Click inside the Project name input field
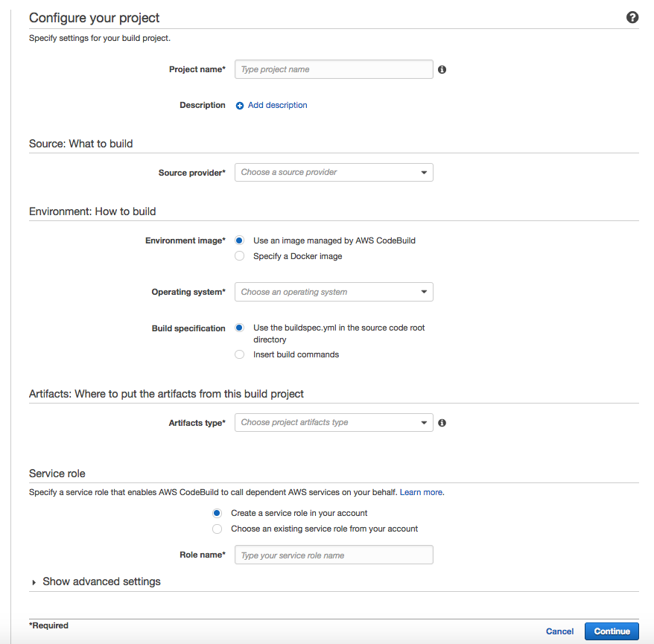654x644 pixels. (334, 69)
